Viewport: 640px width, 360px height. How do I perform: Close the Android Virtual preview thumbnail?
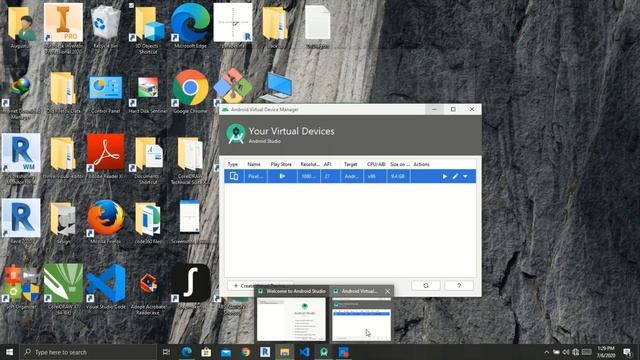coord(387,291)
